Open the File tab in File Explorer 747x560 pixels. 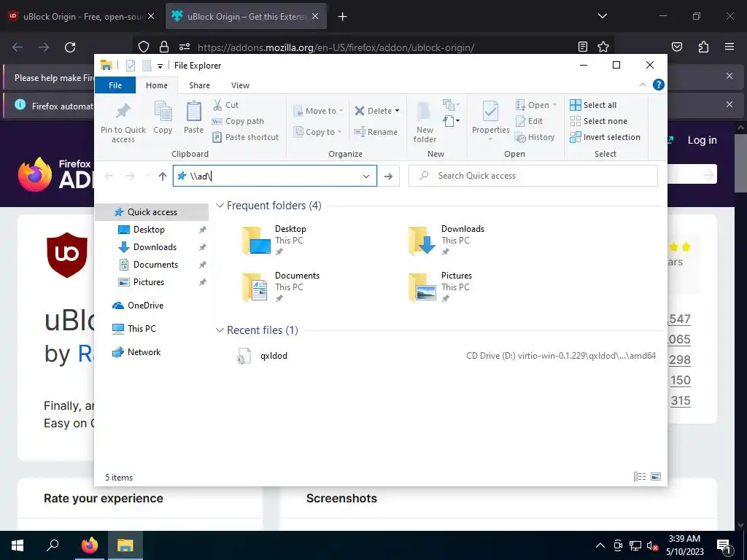pos(115,85)
